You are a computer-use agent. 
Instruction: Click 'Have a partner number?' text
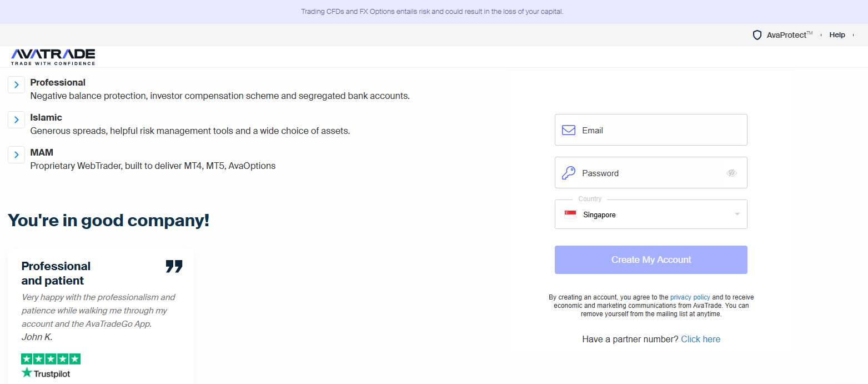[x=630, y=339]
